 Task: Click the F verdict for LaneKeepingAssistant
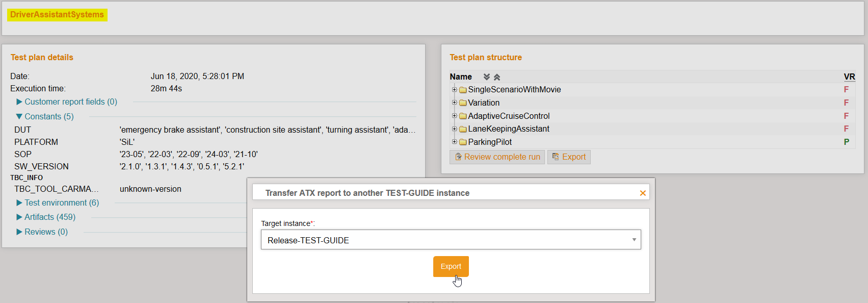(x=846, y=129)
